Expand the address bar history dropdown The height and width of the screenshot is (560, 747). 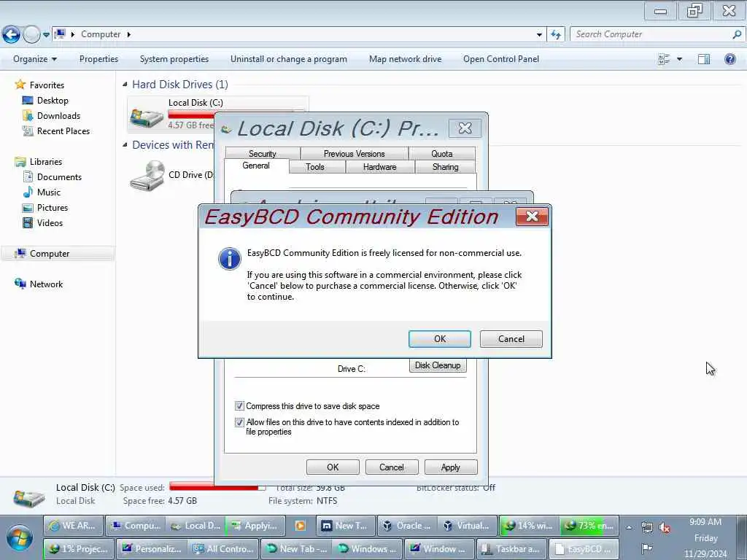coord(539,34)
